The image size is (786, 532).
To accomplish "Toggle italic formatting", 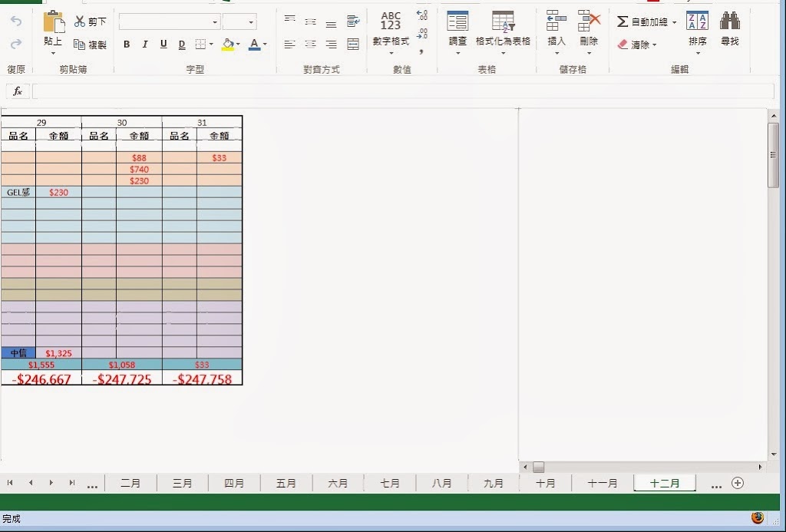I will coord(145,45).
